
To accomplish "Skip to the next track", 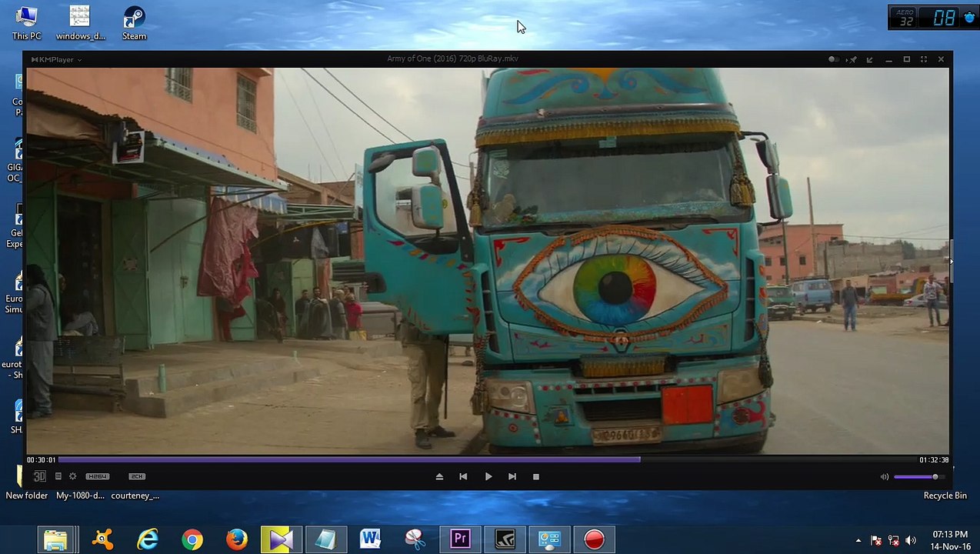I will click(x=512, y=476).
